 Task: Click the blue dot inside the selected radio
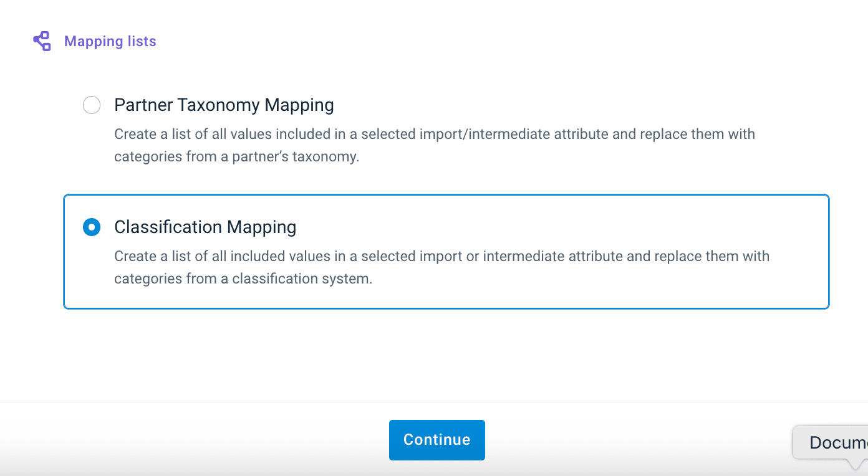92,227
